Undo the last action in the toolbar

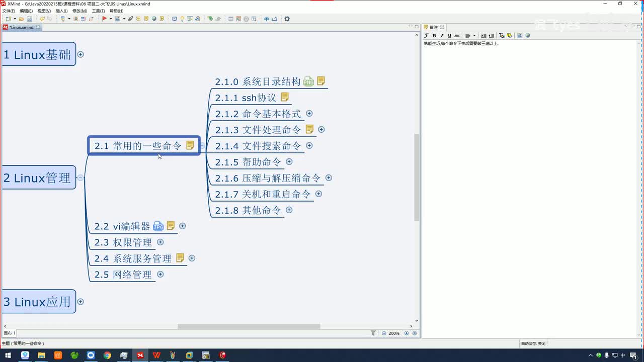click(x=42, y=19)
